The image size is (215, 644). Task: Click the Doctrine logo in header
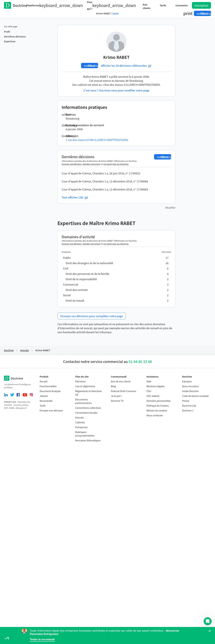point(15,6)
